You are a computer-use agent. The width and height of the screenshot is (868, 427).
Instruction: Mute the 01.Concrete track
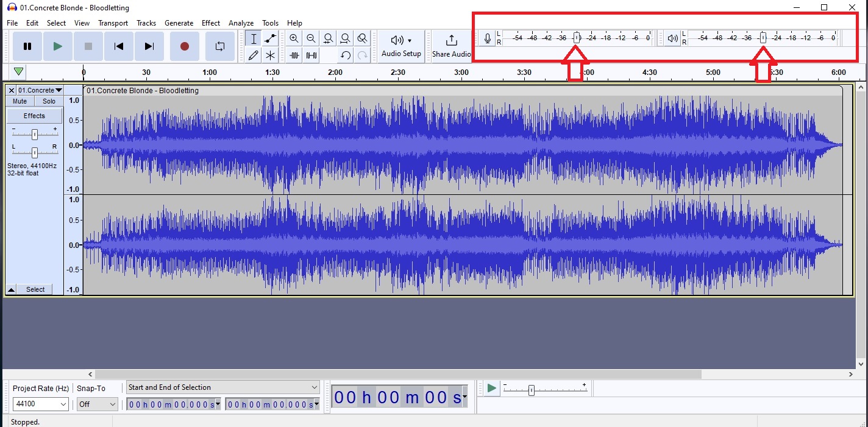pyautogui.click(x=20, y=101)
